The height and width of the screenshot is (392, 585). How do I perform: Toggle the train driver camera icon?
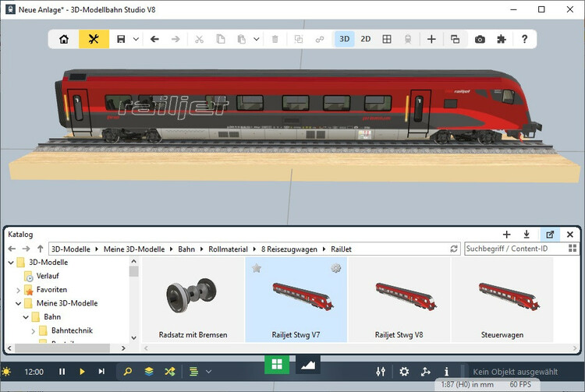[x=408, y=39]
